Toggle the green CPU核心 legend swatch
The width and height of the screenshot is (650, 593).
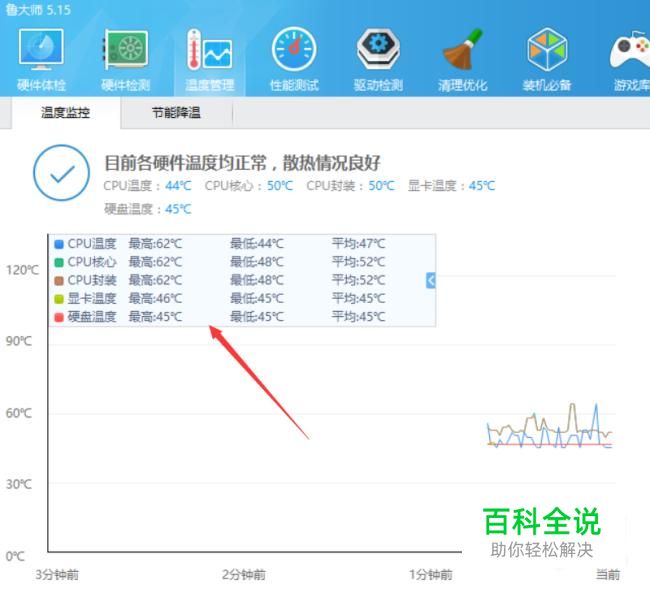pyautogui.click(x=59, y=262)
